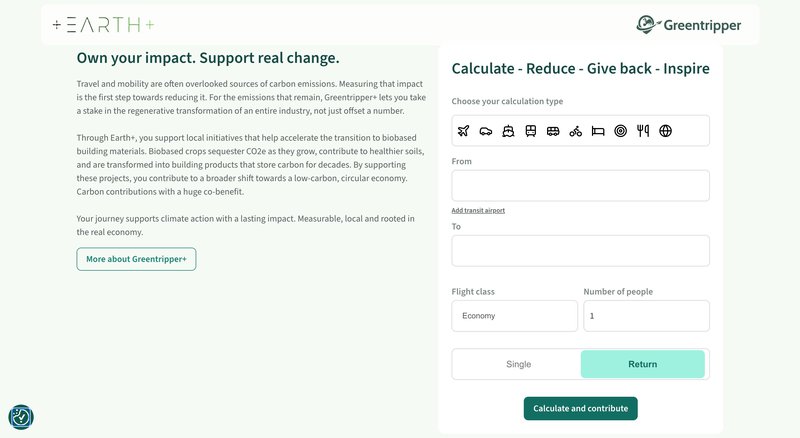Choose the globe calculation type icon
Image resolution: width=800 pixels, height=438 pixels.
tap(665, 131)
